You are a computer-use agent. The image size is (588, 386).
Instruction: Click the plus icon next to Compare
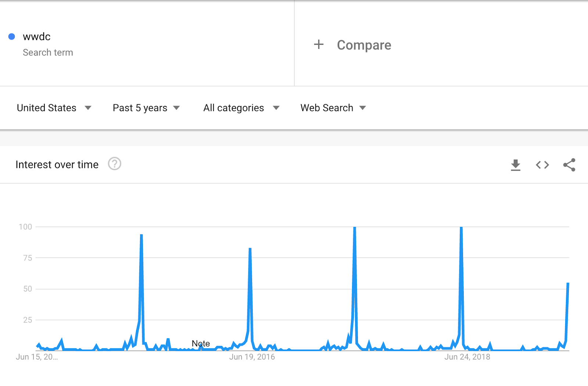pyautogui.click(x=319, y=44)
